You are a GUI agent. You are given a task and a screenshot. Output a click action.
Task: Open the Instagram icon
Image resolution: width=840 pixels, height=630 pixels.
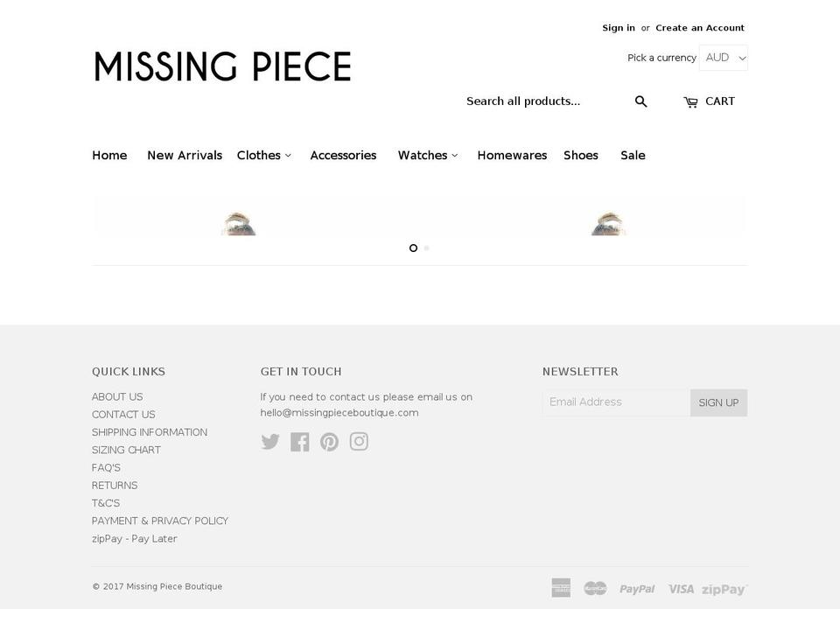pyautogui.click(x=359, y=442)
